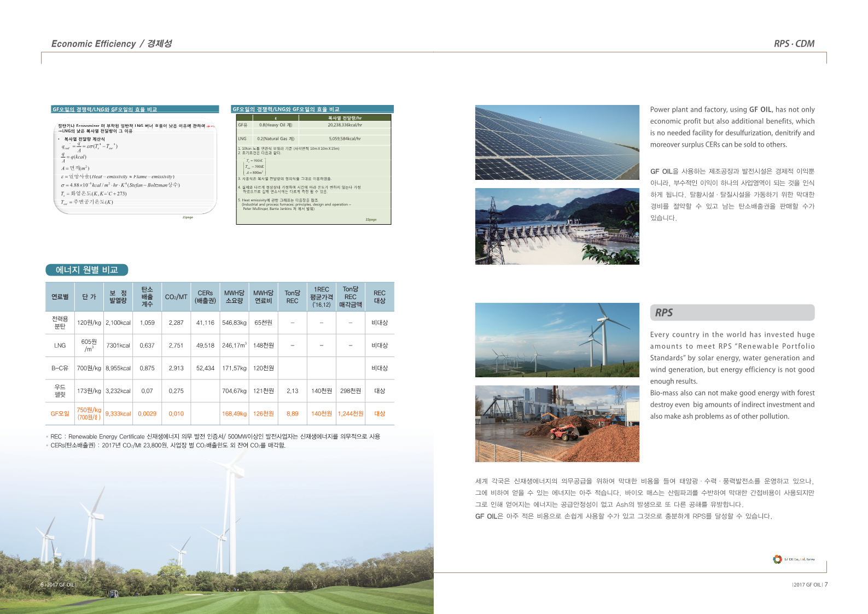Click the '298천원' cell in wood pellet row
Screen dimensions: 868x614
click(x=351, y=391)
